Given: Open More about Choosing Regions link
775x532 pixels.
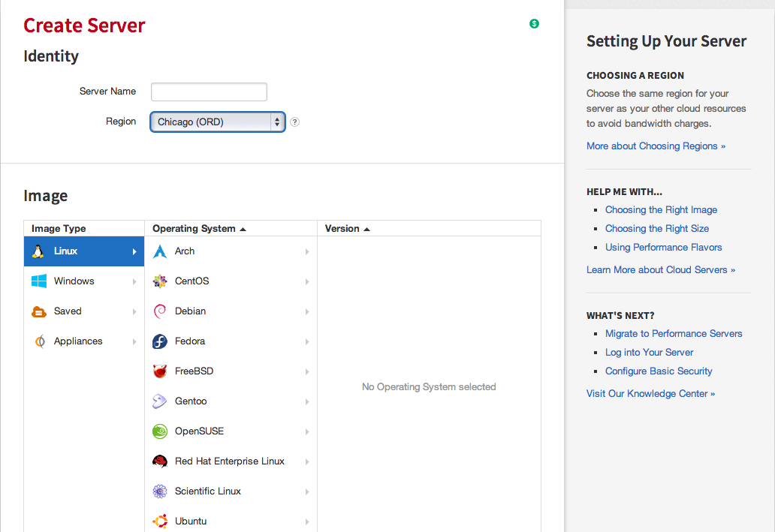Looking at the screenshot, I should (656, 146).
